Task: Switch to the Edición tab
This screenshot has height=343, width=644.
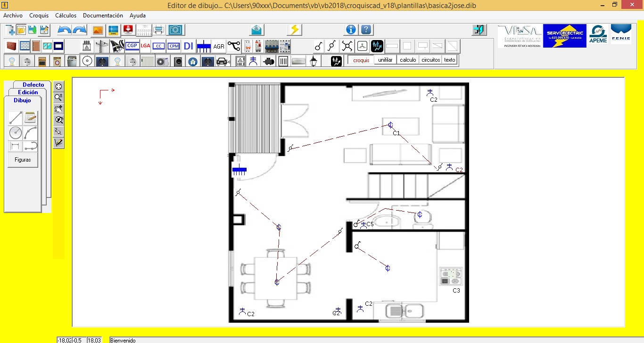Action: pos(28,92)
